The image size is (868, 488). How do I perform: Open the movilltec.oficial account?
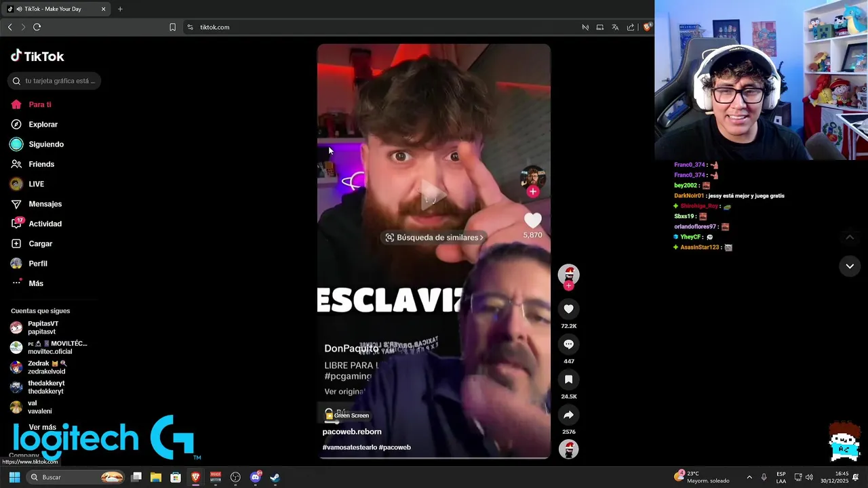[x=49, y=348]
